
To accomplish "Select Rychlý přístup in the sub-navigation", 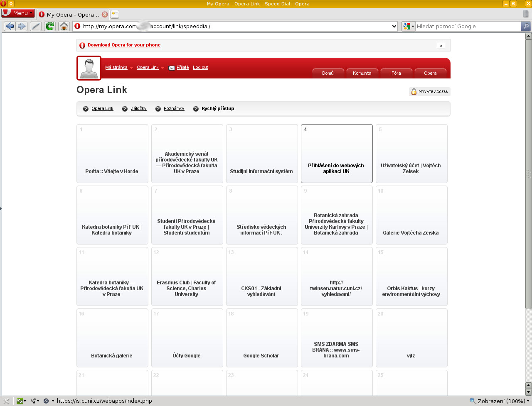I will click(x=218, y=108).
